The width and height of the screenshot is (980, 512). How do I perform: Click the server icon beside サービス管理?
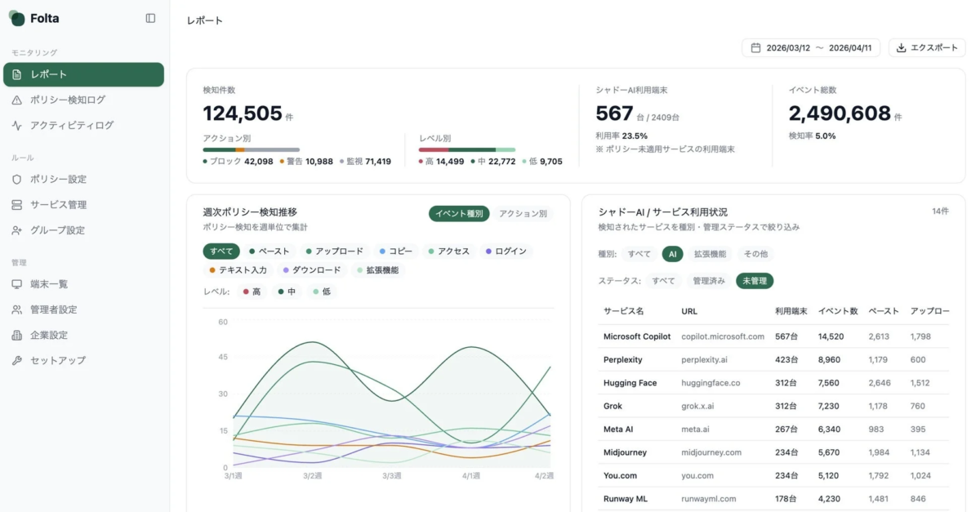click(17, 204)
